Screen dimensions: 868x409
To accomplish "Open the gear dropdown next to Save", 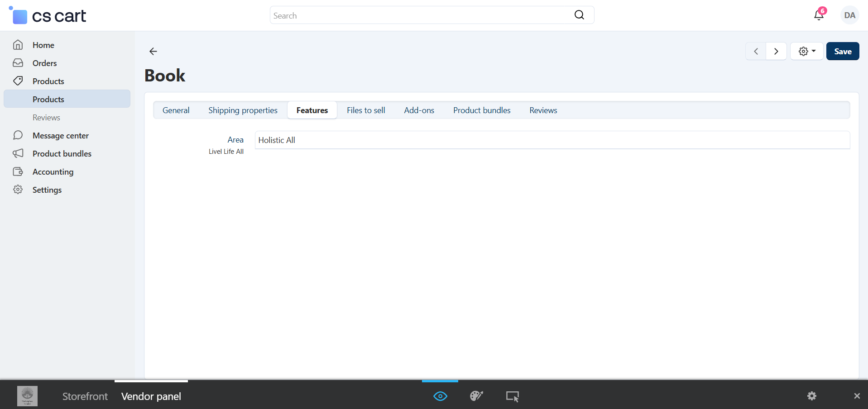I will pos(806,52).
